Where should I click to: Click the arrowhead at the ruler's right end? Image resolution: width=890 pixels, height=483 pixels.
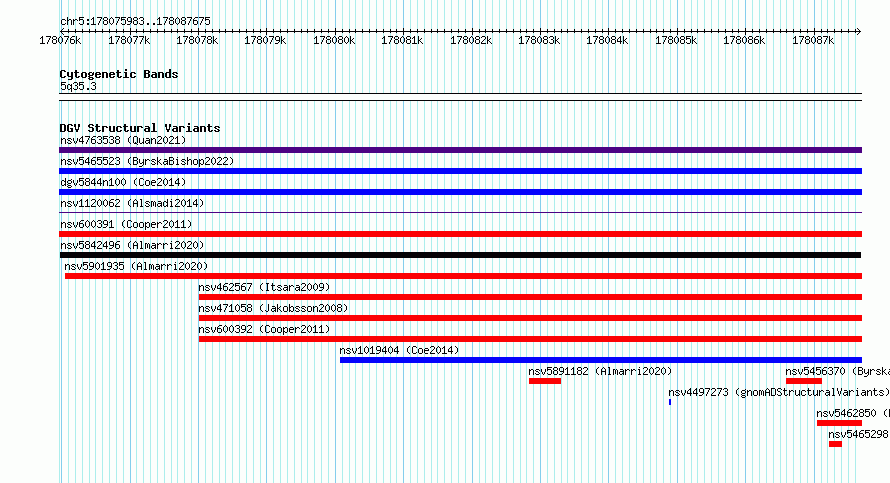pos(859,31)
